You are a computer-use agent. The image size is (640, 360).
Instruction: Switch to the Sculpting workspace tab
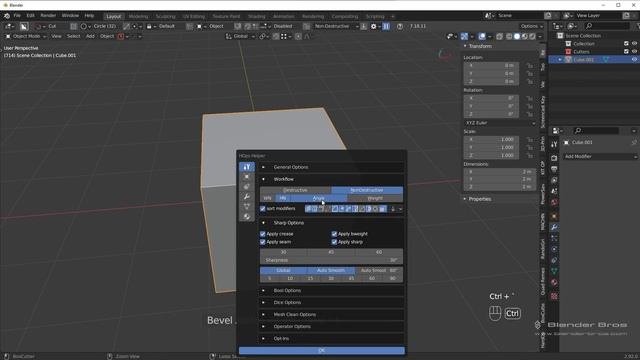click(166, 16)
